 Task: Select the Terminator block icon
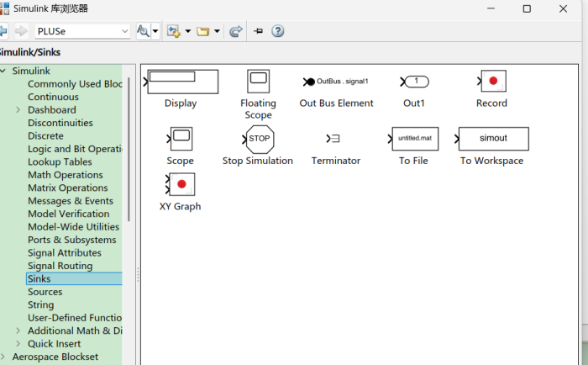click(x=333, y=139)
